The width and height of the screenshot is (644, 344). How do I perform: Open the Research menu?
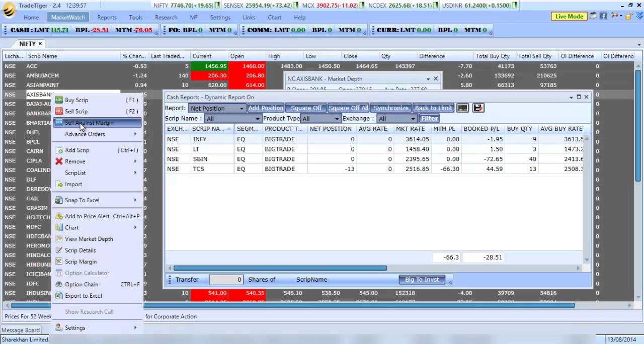click(x=167, y=17)
